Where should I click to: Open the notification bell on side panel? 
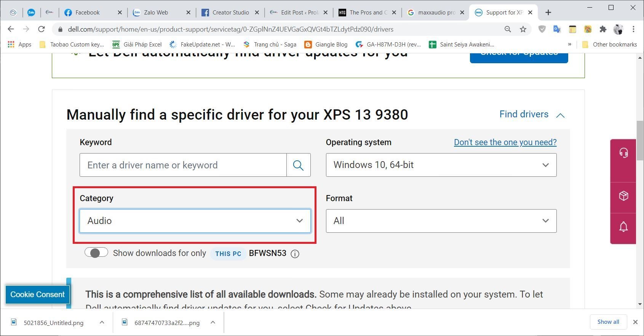(623, 227)
